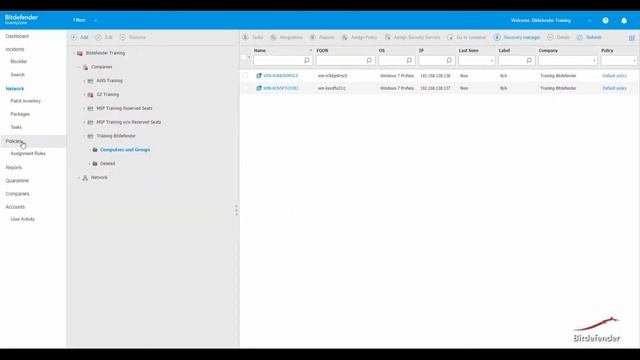The width and height of the screenshot is (640, 360).
Task: Click the Refresh toolbar icon
Action: coord(580,37)
